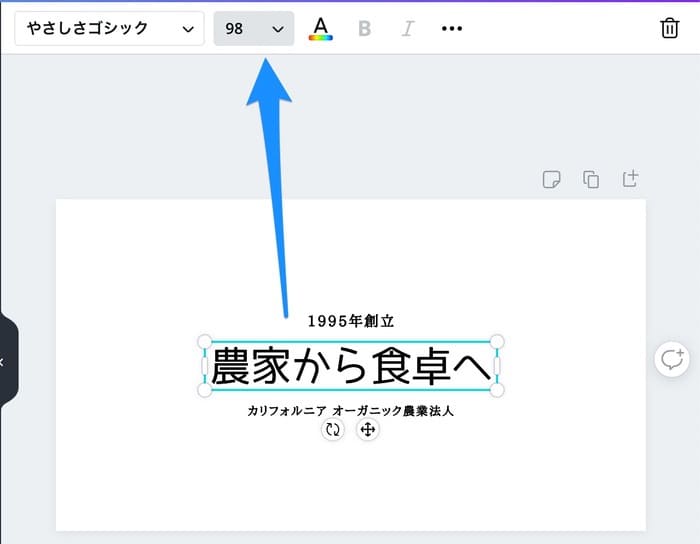
Task: Click the rotate handle below the text
Action: point(333,430)
